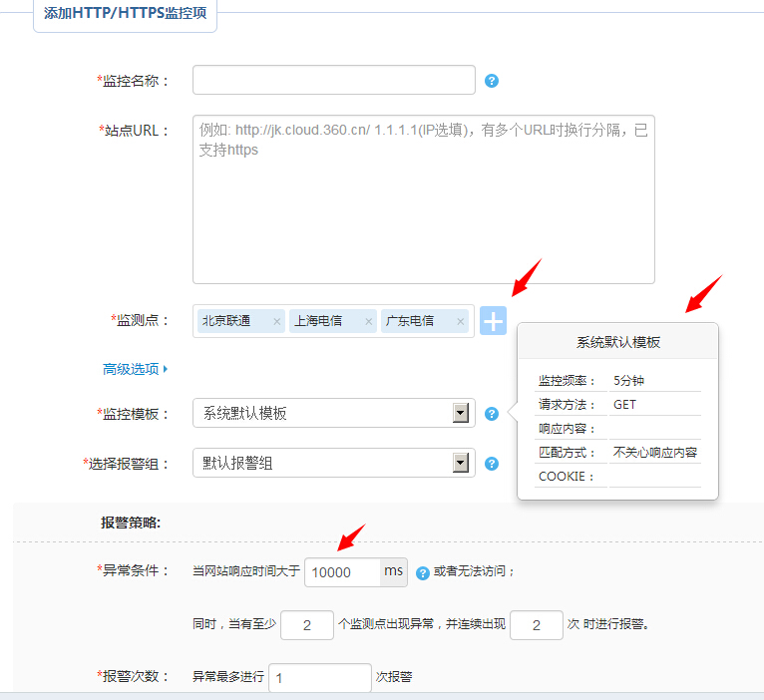Click the help icon beside 监控名称 field
This screenshot has width=764, height=700.
492,81
